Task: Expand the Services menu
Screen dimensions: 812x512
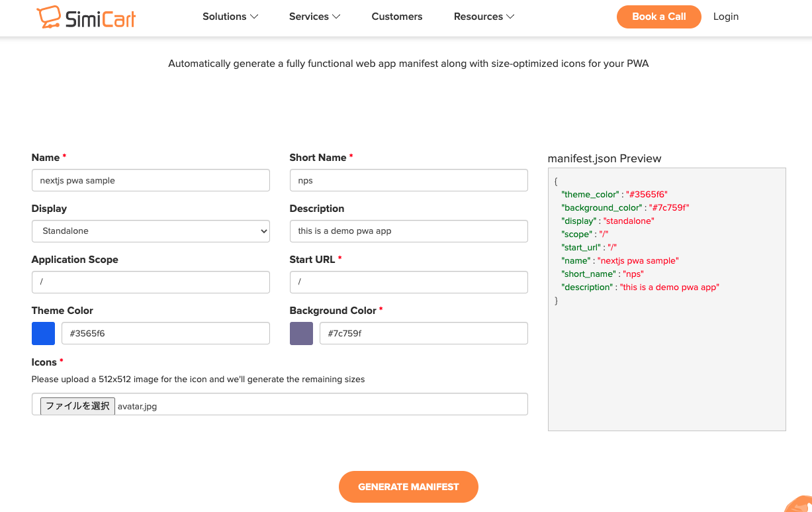Action: (x=314, y=17)
